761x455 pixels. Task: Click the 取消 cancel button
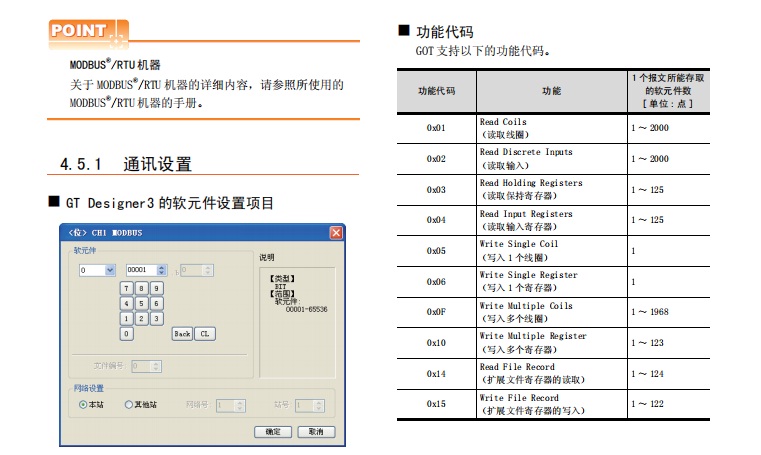pyautogui.click(x=315, y=432)
